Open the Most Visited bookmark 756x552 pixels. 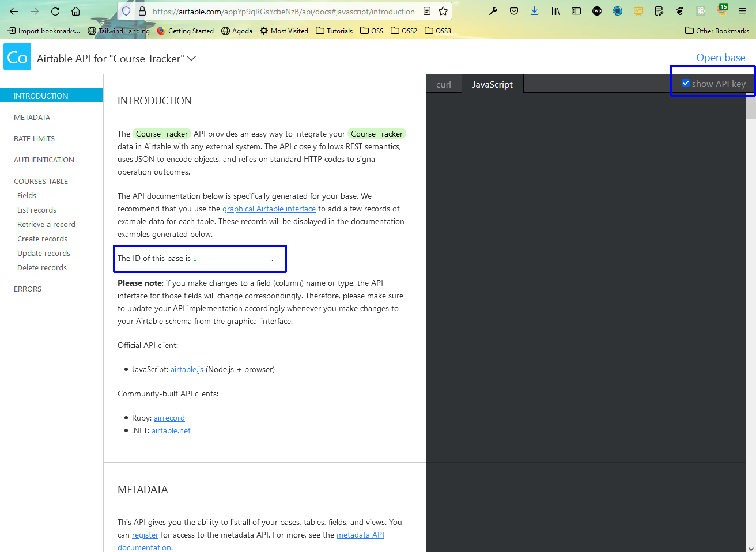tap(284, 31)
